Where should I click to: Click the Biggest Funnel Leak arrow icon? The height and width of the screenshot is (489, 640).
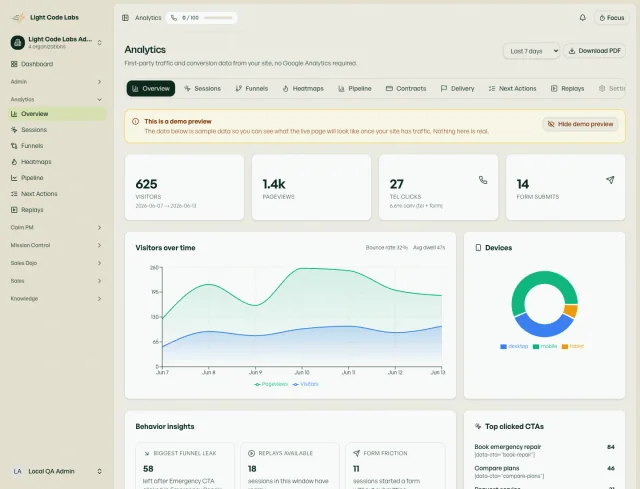point(147,453)
